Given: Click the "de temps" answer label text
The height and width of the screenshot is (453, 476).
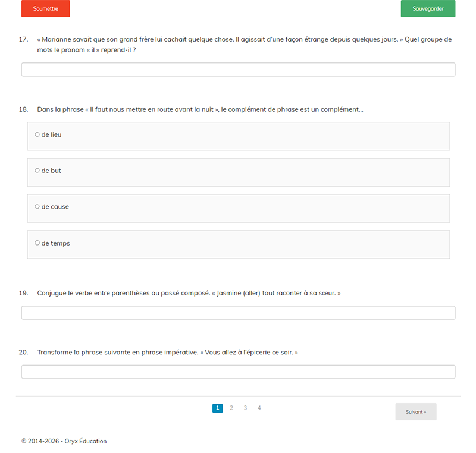Looking at the screenshot, I should [x=56, y=243].
